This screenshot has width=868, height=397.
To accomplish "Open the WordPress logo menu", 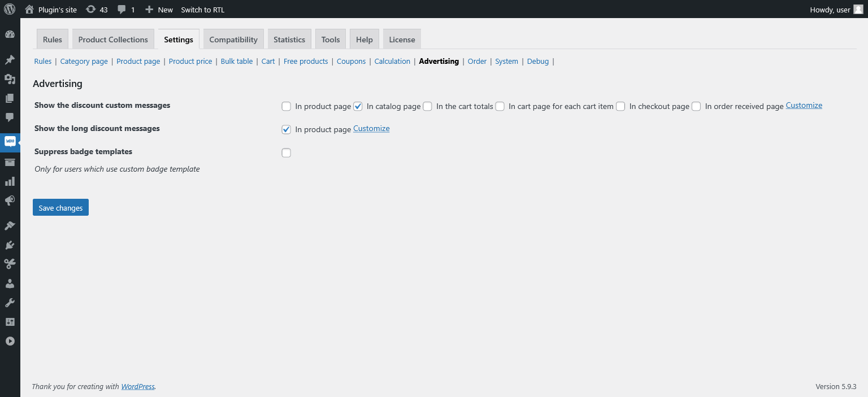I will [x=10, y=9].
